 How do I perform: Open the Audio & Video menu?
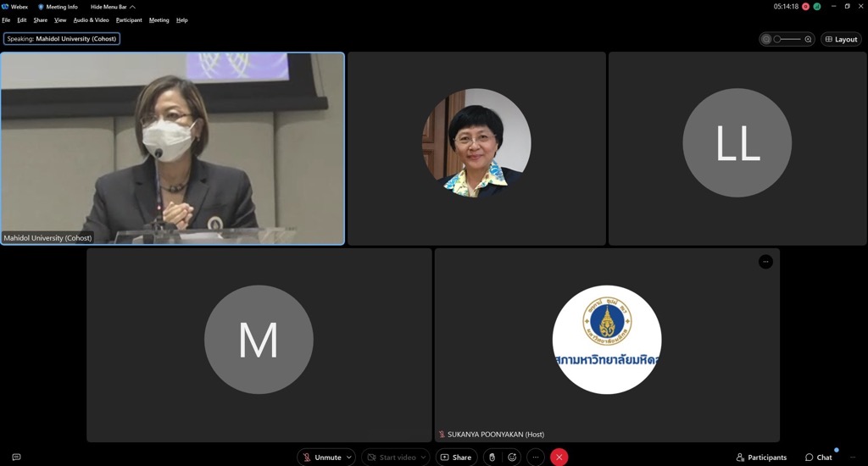click(x=91, y=20)
